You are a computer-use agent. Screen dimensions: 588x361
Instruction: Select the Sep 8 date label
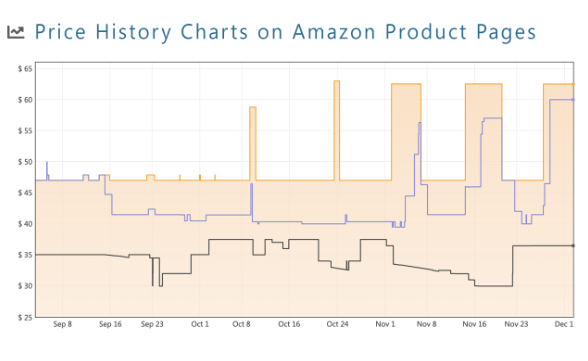(62, 324)
